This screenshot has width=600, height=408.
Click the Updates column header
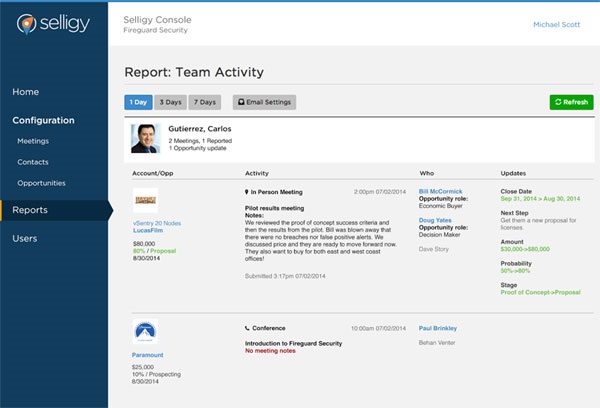pyautogui.click(x=513, y=173)
